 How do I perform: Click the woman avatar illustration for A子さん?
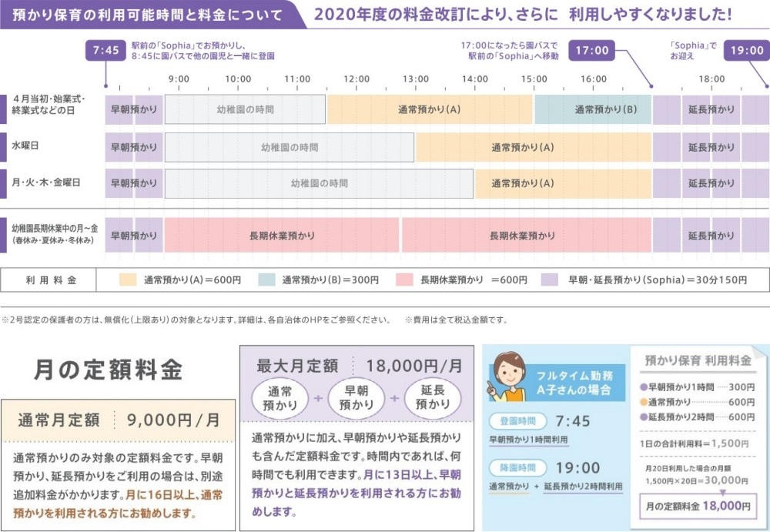click(509, 377)
